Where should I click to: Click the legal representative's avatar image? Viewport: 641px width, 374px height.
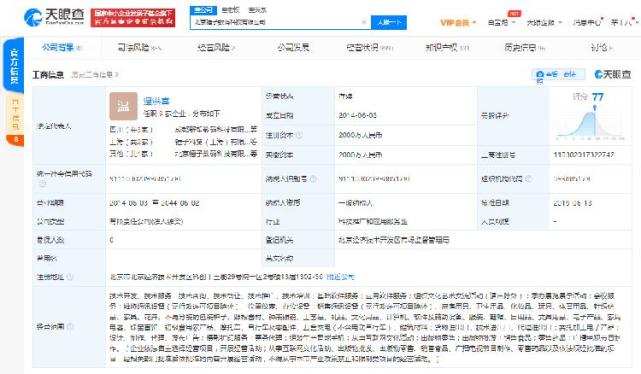coord(123,106)
